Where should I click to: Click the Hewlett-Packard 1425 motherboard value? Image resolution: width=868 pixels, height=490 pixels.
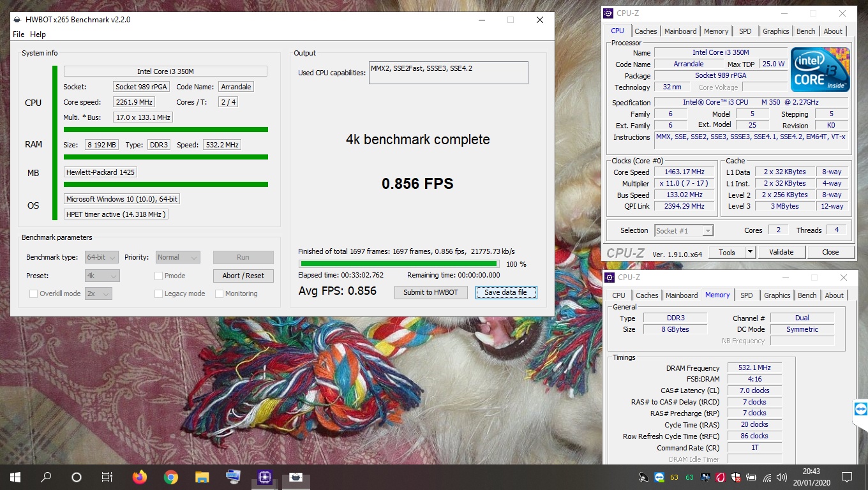(x=100, y=172)
